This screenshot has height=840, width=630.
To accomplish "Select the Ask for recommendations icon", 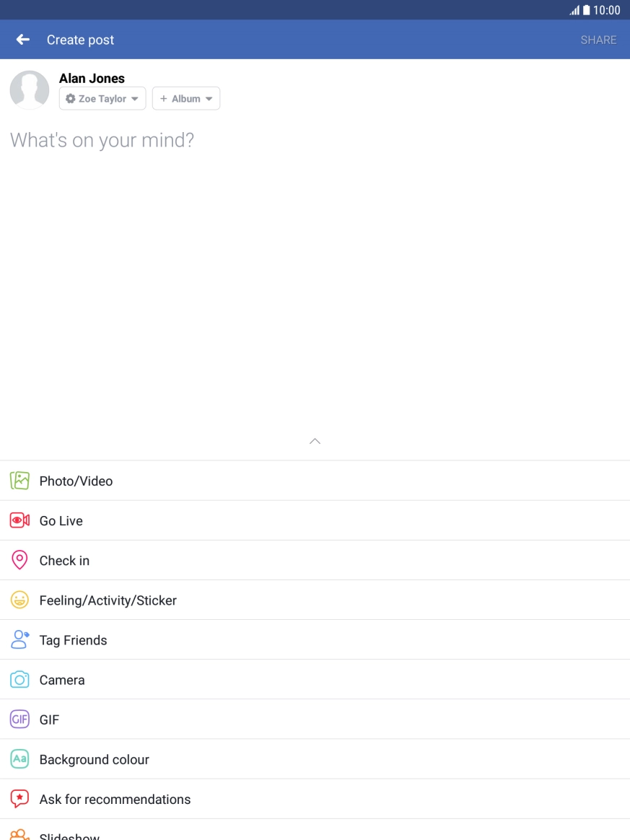I will pos(19,798).
